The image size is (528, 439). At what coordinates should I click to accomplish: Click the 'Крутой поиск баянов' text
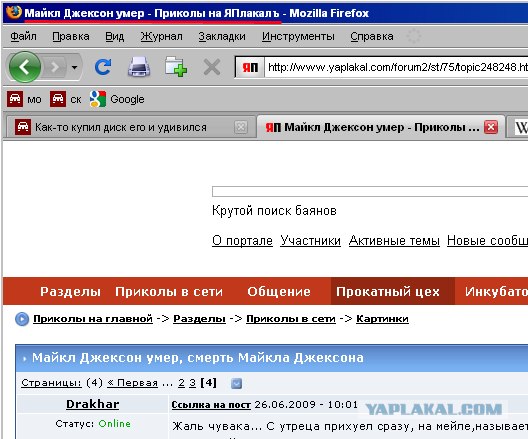tap(274, 211)
